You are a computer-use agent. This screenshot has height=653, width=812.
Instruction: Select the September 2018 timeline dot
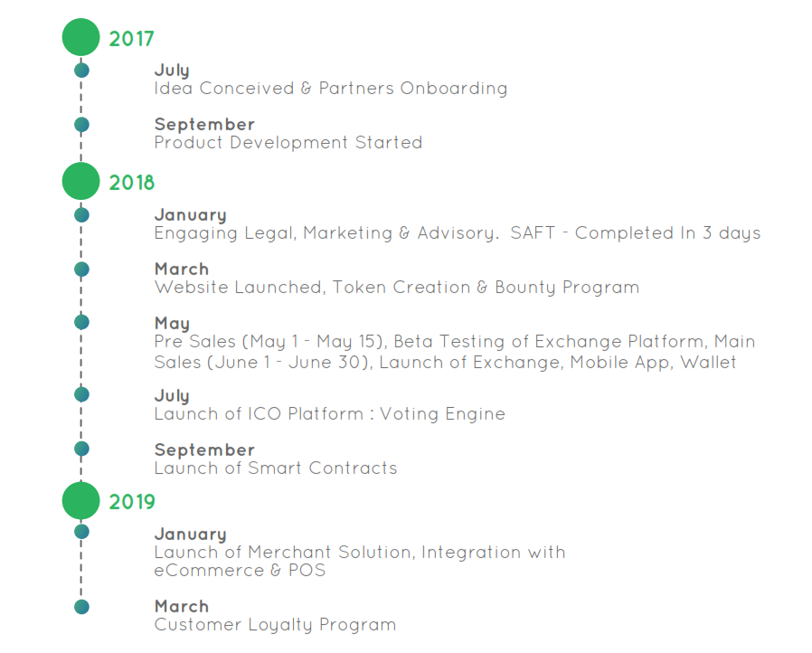point(81,449)
